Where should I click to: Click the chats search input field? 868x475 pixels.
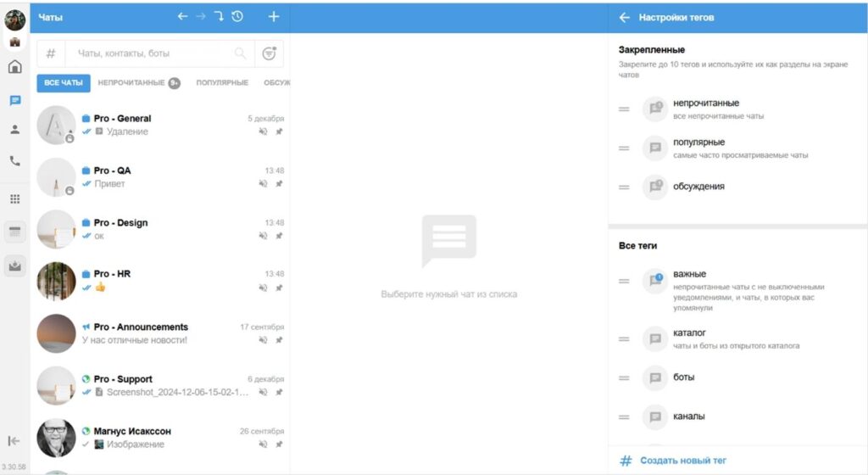(x=153, y=53)
